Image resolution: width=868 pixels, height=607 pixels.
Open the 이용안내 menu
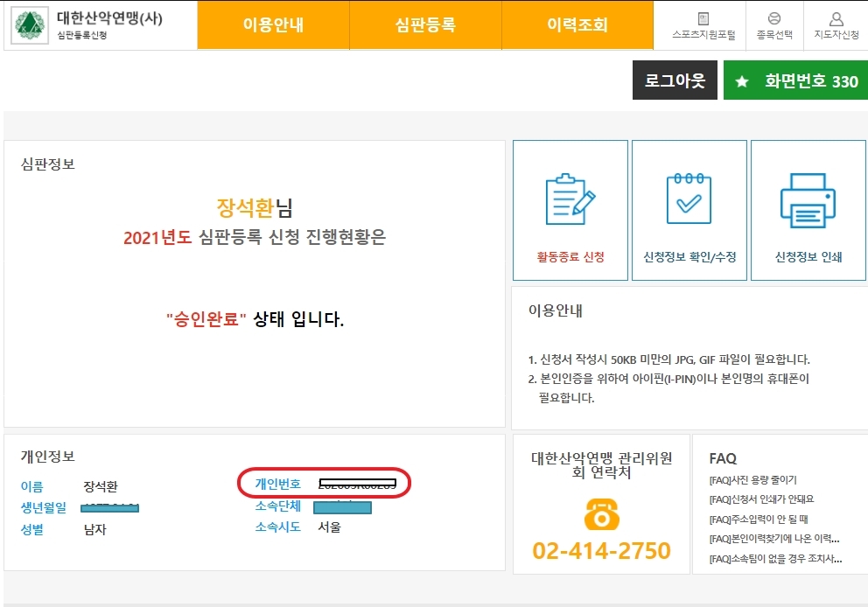[x=274, y=24]
